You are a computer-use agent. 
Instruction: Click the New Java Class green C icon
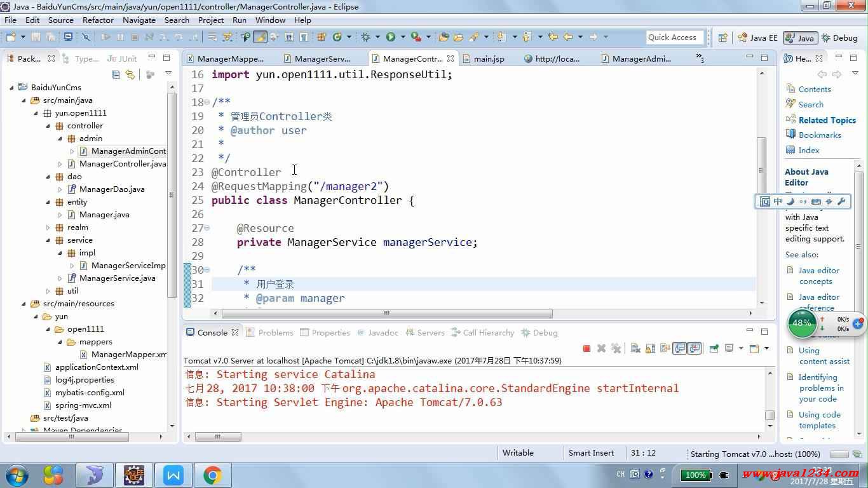click(x=337, y=37)
